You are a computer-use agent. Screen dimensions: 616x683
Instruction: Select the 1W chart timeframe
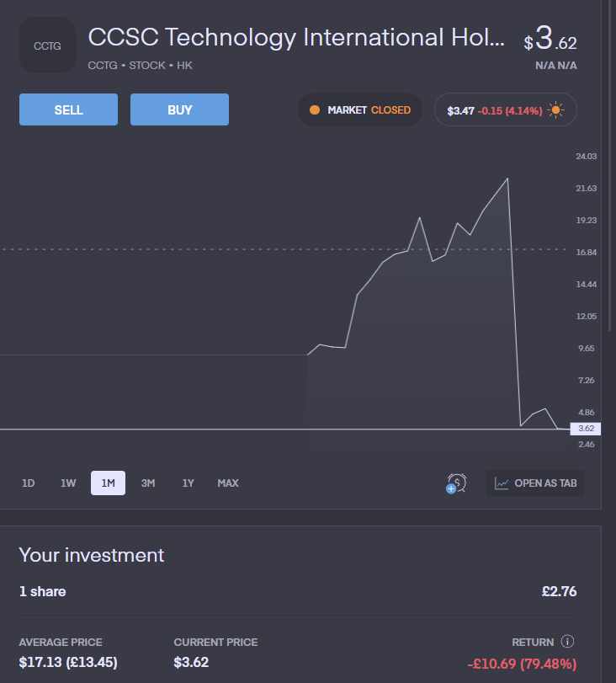(x=68, y=483)
